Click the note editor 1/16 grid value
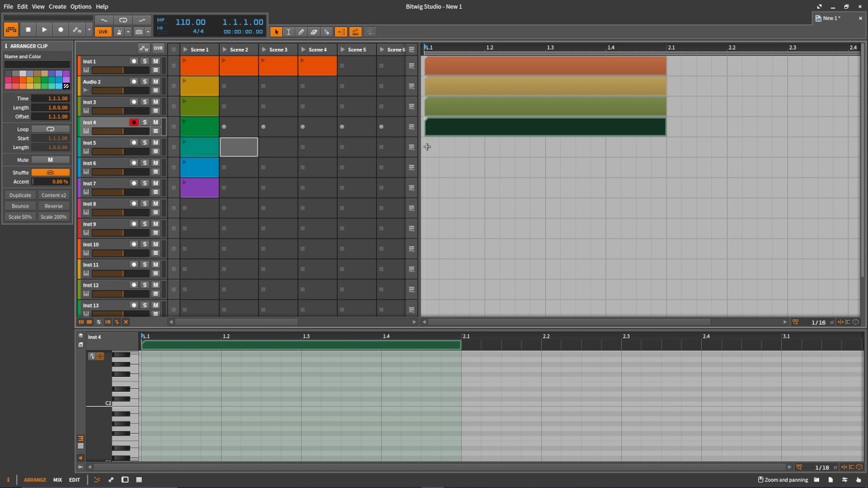 822,467
